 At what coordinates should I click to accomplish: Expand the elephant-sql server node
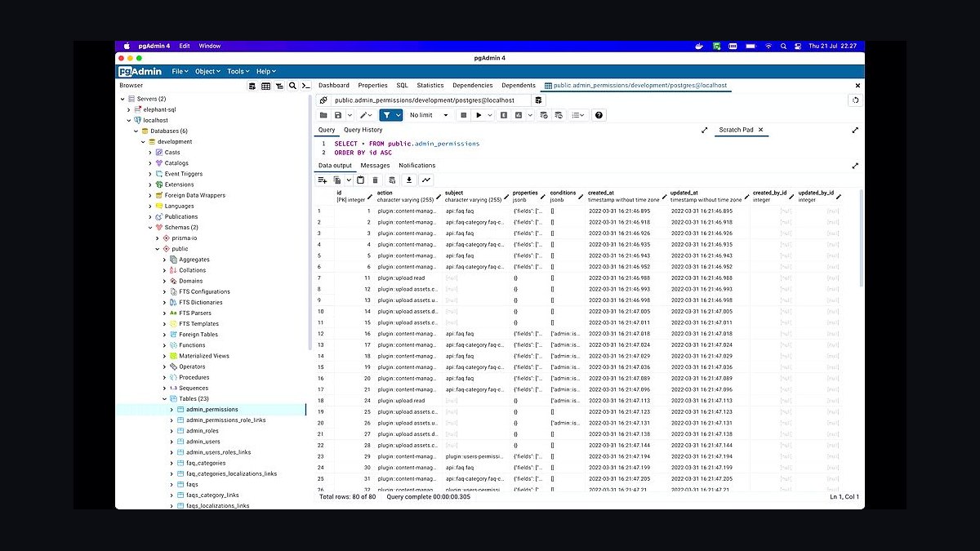[x=129, y=109]
